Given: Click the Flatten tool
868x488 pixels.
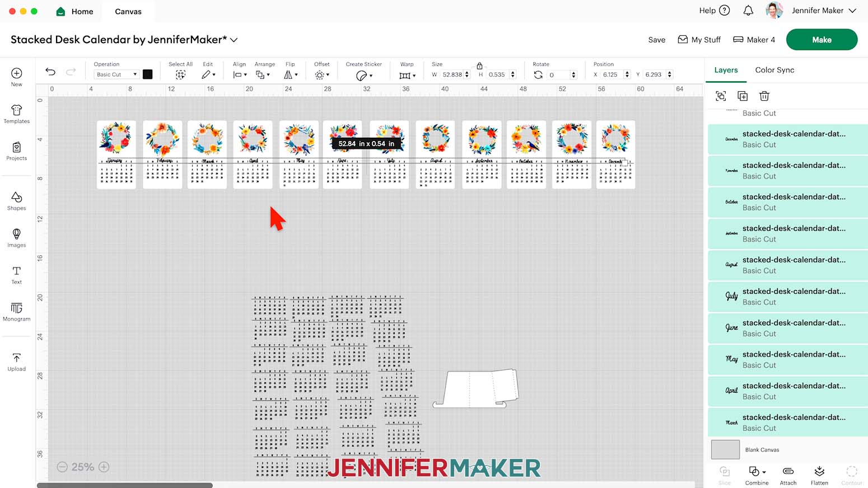Looking at the screenshot, I should click(x=819, y=475).
